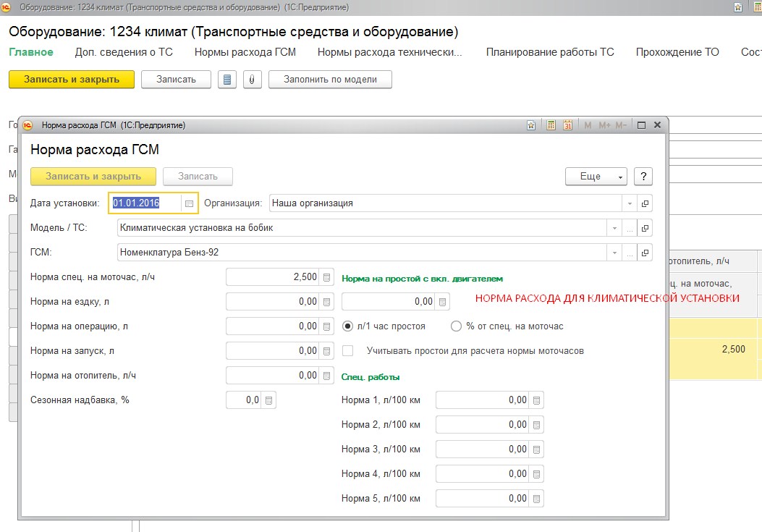Viewport: 762px width, 532px height.
Task: Open the calendar icon in dialog title bar
Action: click(x=567, y=125)
